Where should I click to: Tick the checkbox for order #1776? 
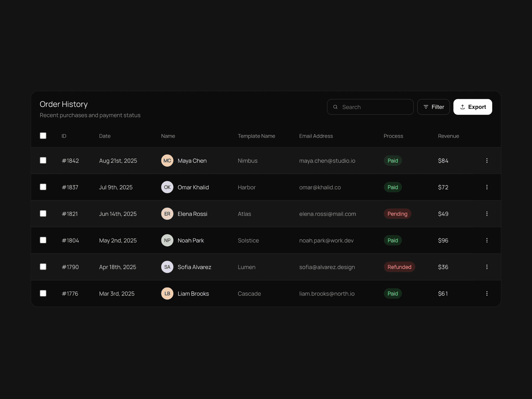(x=43, y=293)
